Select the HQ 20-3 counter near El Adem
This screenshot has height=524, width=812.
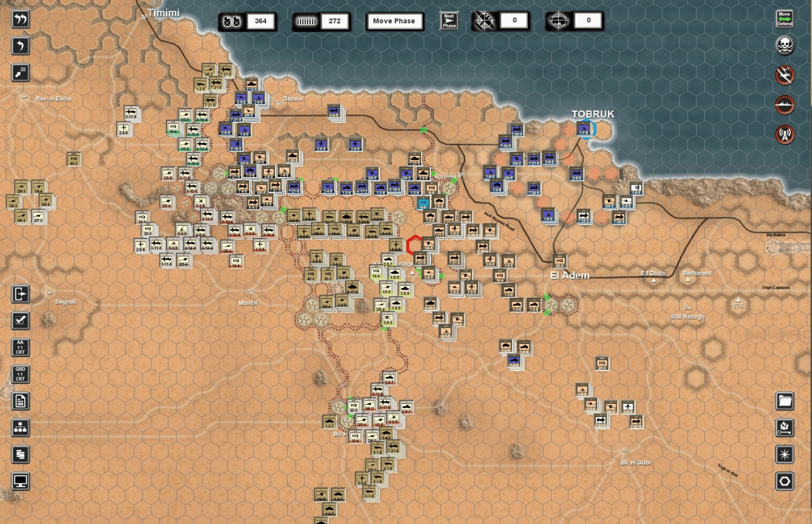point(559,262)
